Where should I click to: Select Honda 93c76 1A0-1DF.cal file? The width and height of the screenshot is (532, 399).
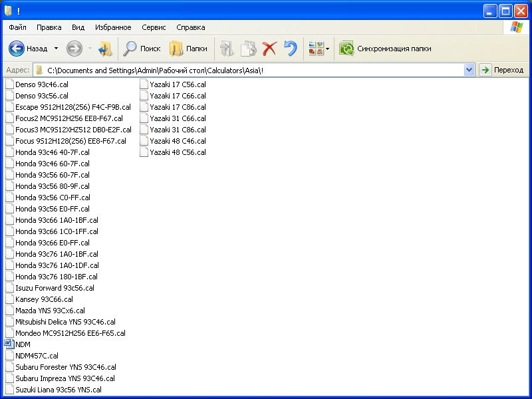53,265
